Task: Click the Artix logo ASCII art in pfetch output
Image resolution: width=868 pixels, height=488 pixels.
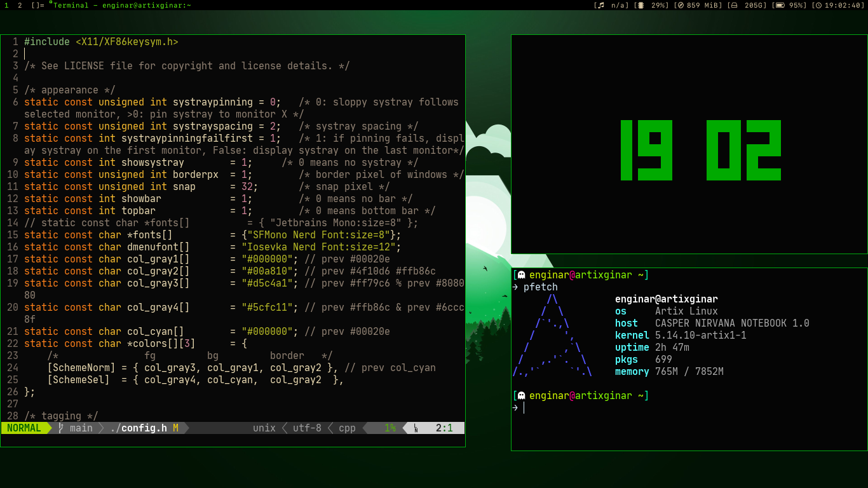Action: (552, 335)
